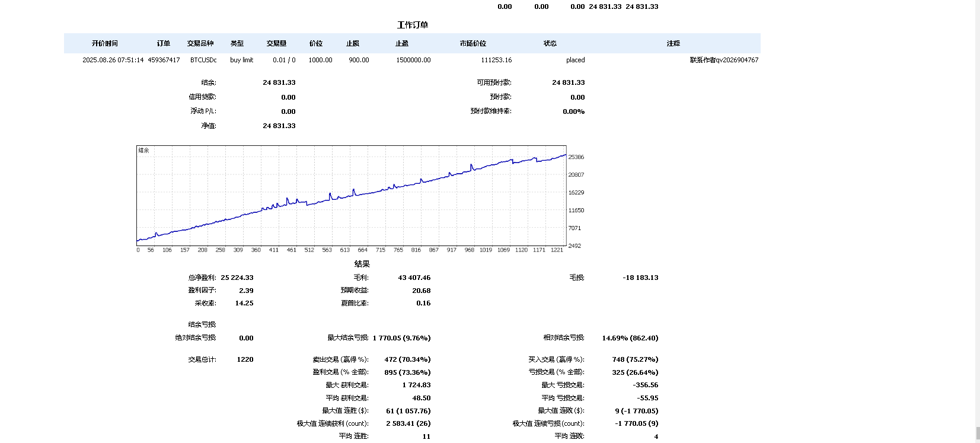
Task: Click the comment 联系作者qv2026904767
Action: point(724,60)
